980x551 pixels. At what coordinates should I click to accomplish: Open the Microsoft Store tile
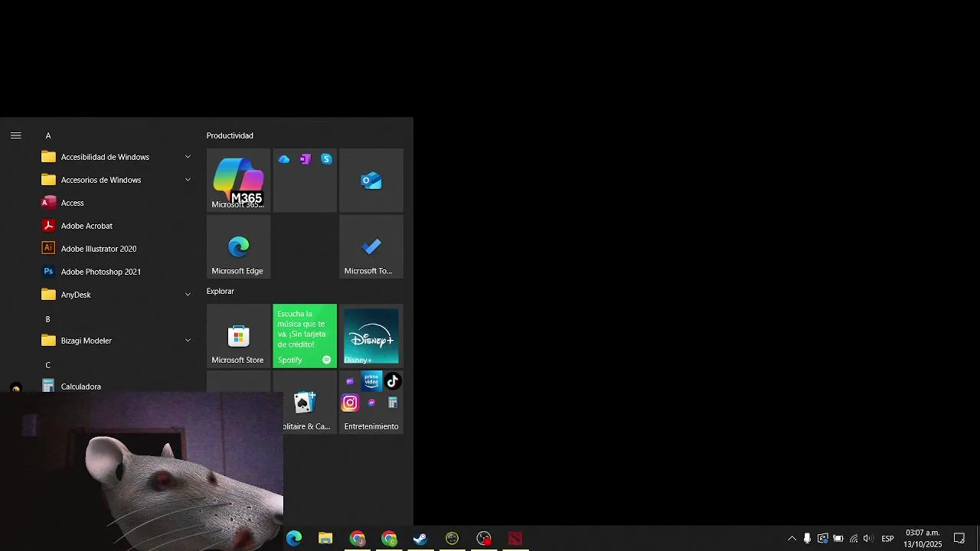pos(238,336)
